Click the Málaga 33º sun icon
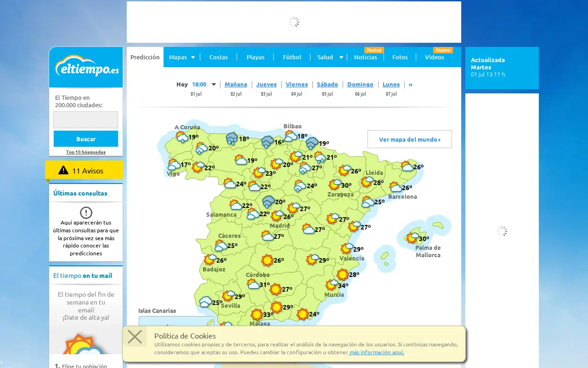 257,315
